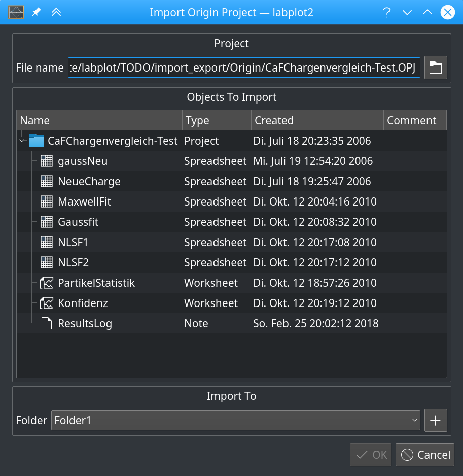Click the spreadsheet icon beside gaussNeu
This screenshot has height=476, width=463.
click(46, 161)
